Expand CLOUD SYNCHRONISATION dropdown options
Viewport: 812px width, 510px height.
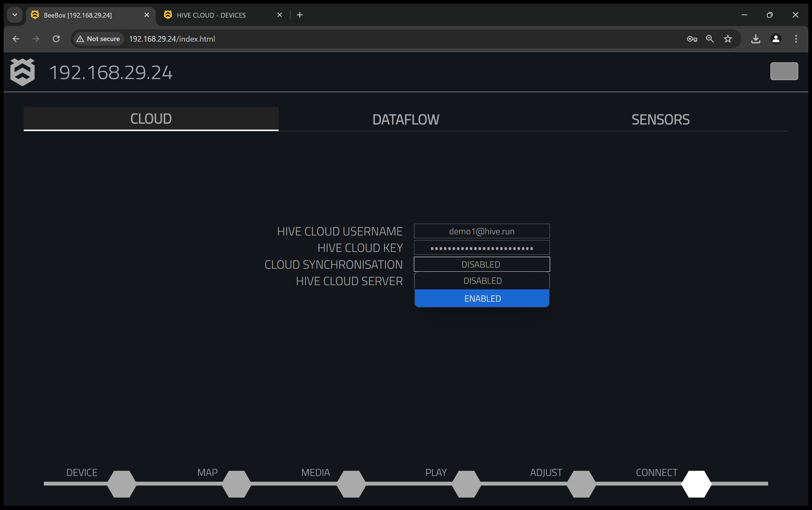(x=481, y=264)
